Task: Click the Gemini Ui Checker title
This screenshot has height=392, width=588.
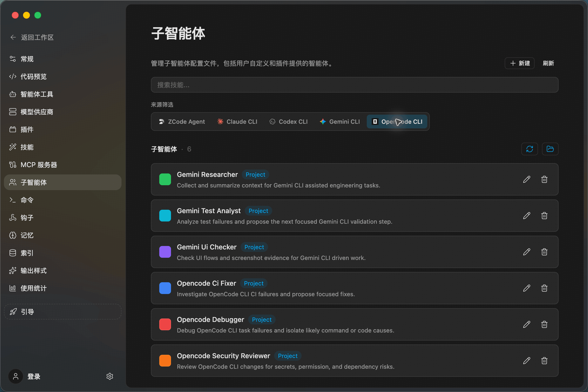Action: 207,247
